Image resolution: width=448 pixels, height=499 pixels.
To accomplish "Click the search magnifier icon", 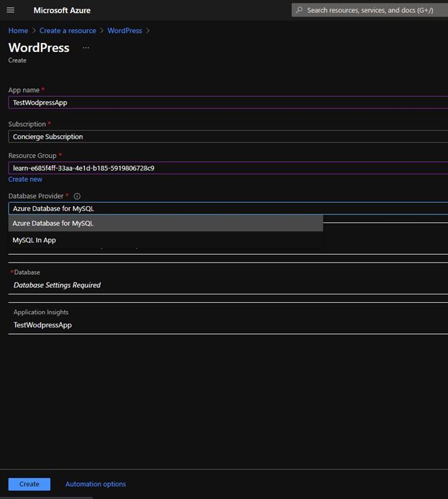I will pyautogui.click(x=299, y=10).
